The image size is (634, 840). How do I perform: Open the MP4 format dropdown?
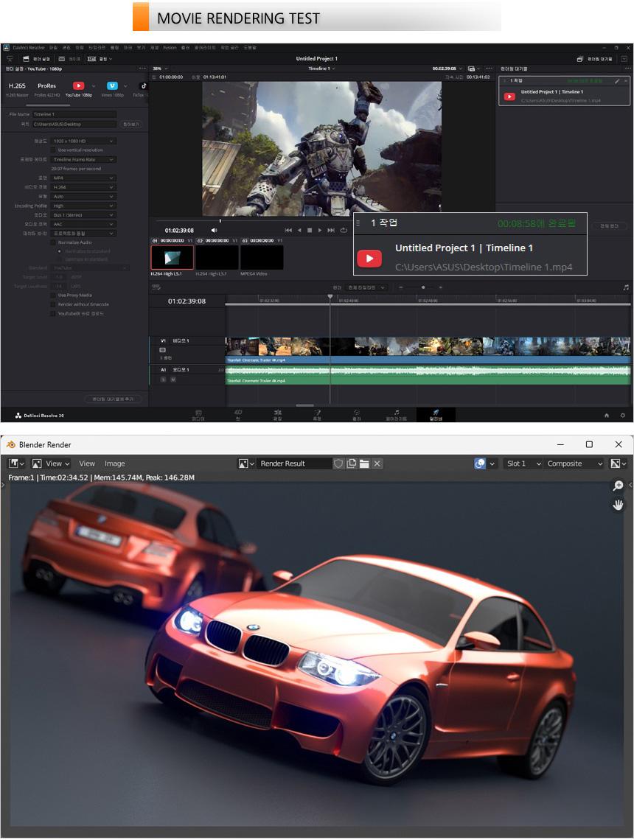(83, 178)
